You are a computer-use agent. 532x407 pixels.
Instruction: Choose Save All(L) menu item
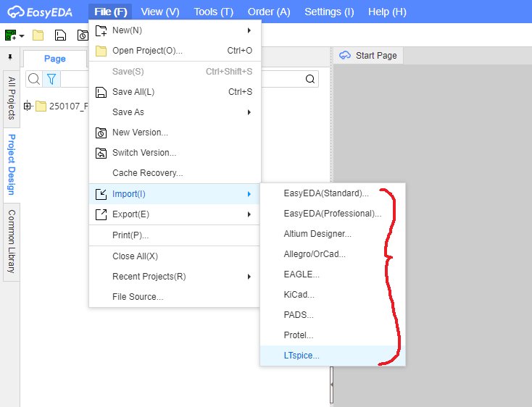(x=175, y=92)
